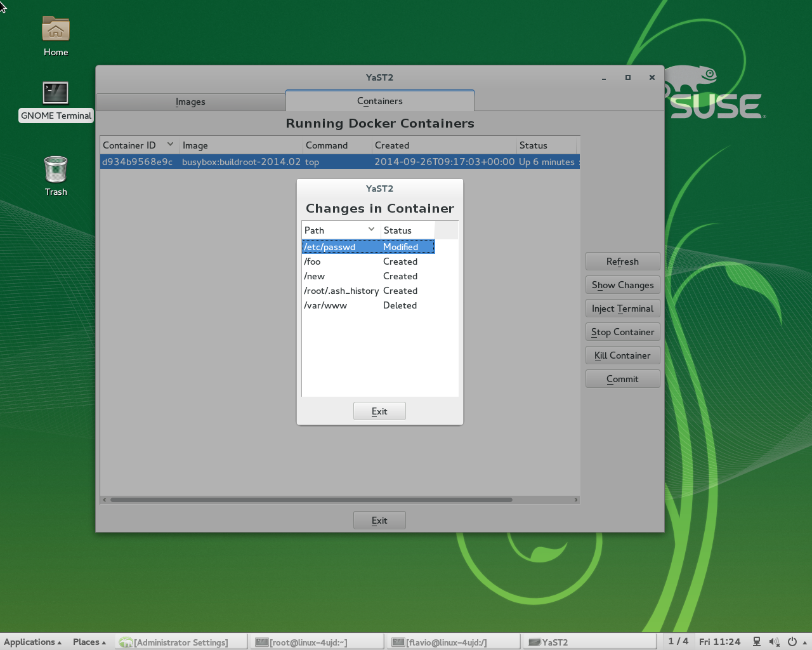Click the network icon in system tray
This screenshot has width=812, height=650.
tap(756, 642)
